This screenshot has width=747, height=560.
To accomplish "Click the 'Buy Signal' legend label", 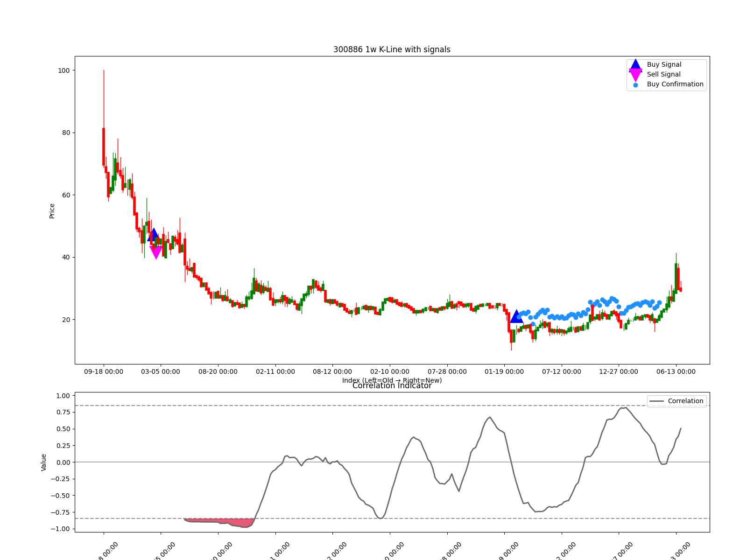I will (x=664, y=65).
